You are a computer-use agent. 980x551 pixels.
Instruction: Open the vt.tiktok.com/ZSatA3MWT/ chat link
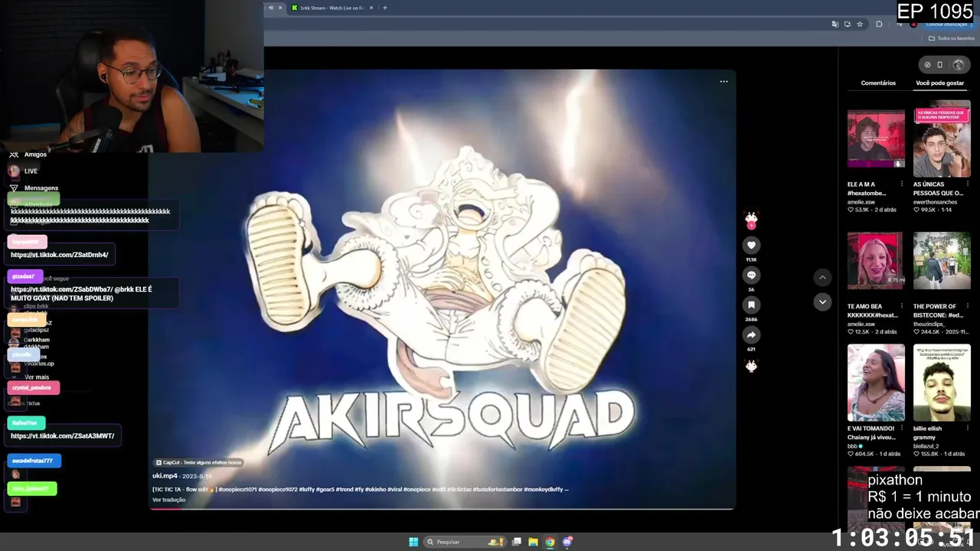tap(63, 436)
